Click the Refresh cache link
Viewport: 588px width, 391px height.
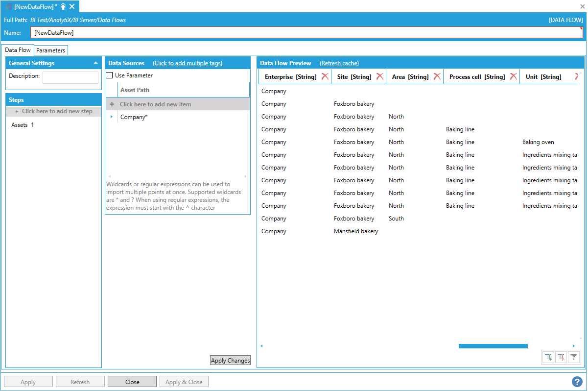(339, 63)
